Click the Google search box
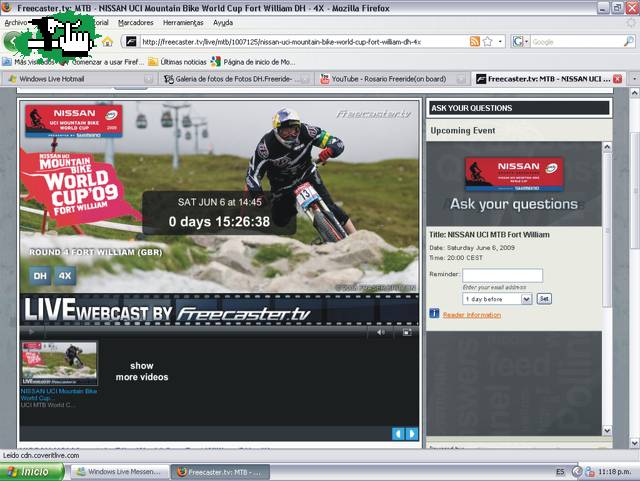640x481 pixels. 577,42
